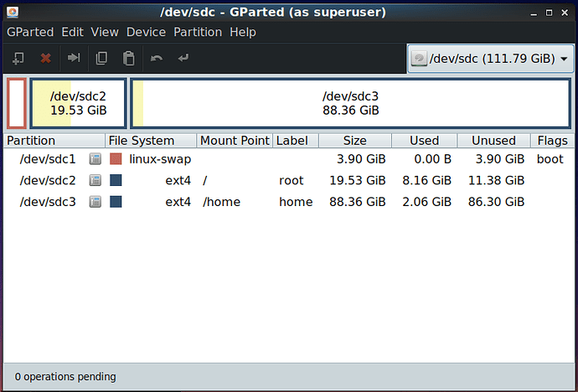Click the 86.30 GiB unused value
Screen dimensions: 578x392
(x=496, y=202)
